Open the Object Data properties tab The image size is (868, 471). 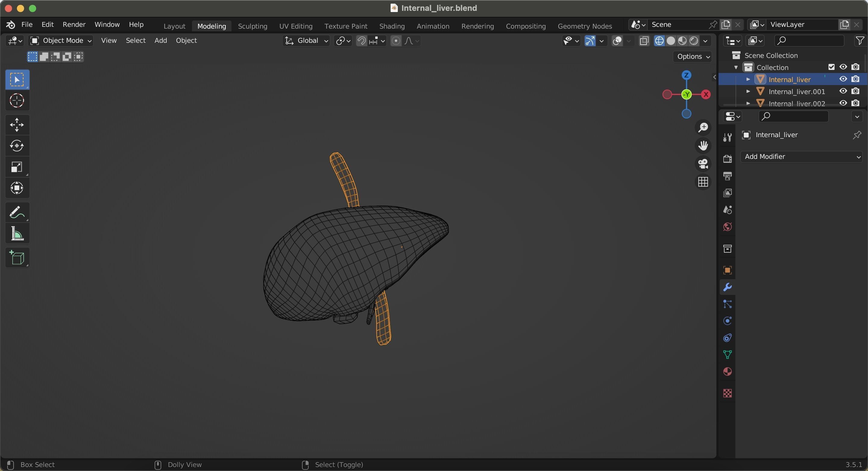727,355
